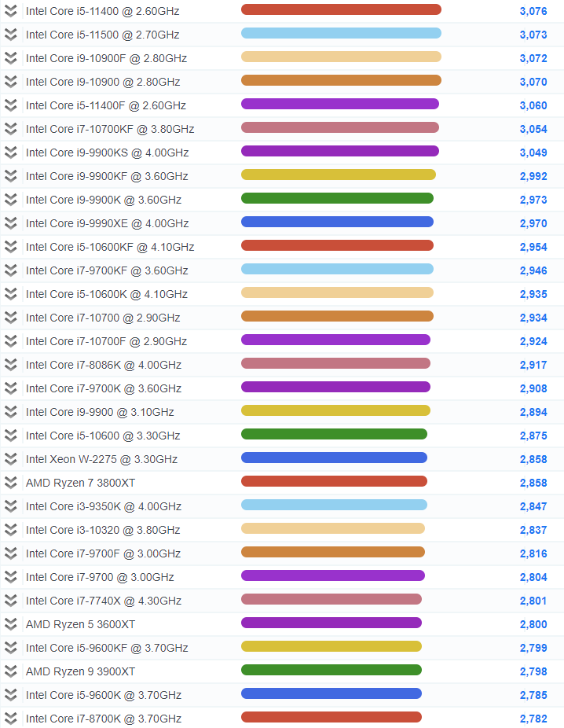This screenshot has width=564, height=728.
Task: Open Intel Core i5-11500 @ 2.70GHz link
Action: click(102, 35)
